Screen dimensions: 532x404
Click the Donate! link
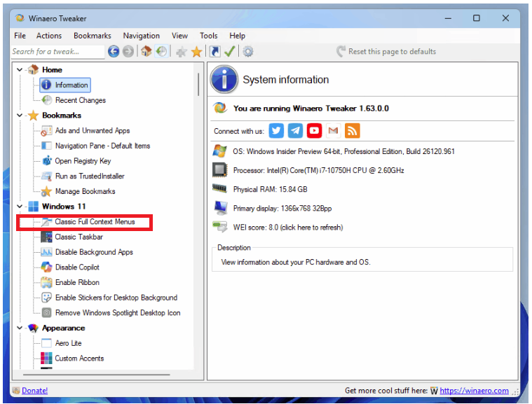click(x=34, y=391)
